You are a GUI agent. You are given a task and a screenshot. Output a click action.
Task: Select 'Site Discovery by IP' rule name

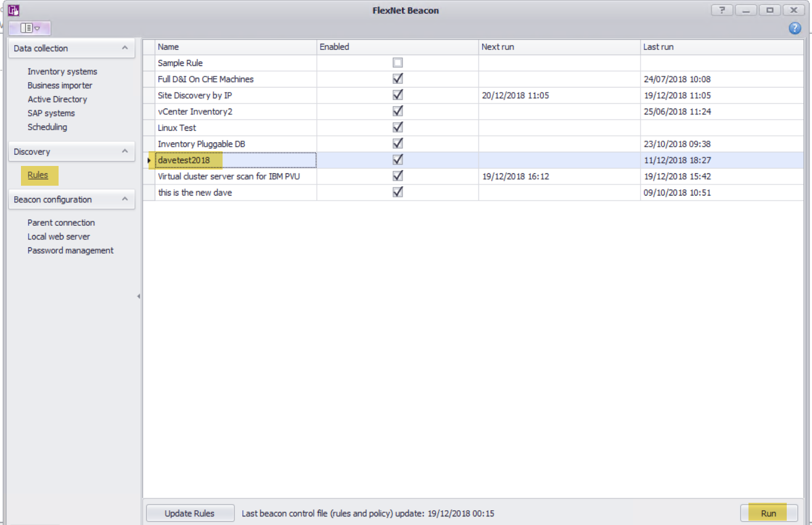click(x=195, y=96)
